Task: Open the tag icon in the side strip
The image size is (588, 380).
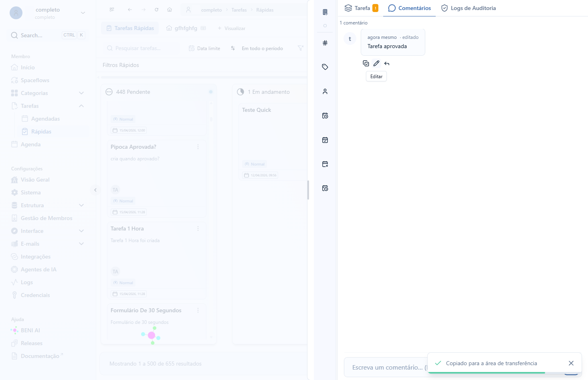Action: coord(325,67)
